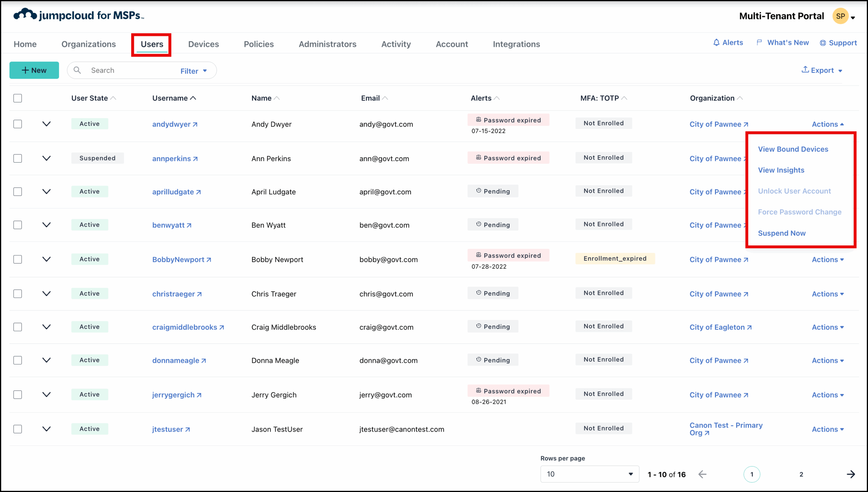The height and width of the screenshot is (492, 868).
Task: Open aprilludgate external link icon
Action: click(x=198, y=192)
